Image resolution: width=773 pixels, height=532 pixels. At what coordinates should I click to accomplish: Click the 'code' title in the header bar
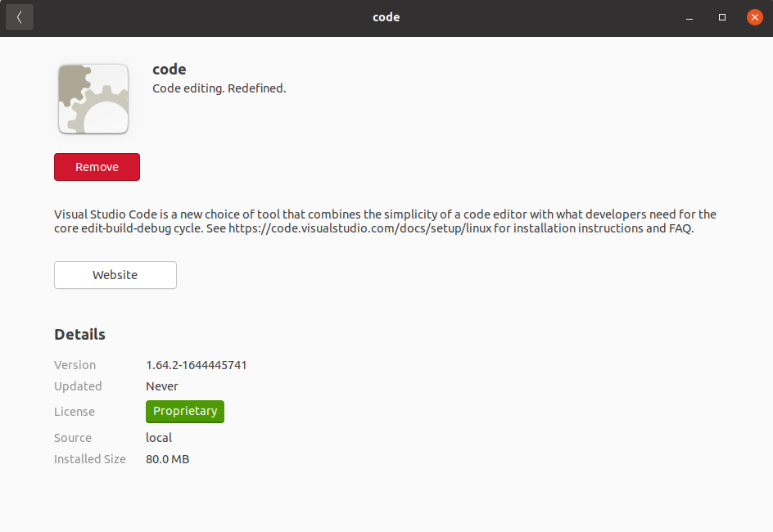click(x=386, y=17)
